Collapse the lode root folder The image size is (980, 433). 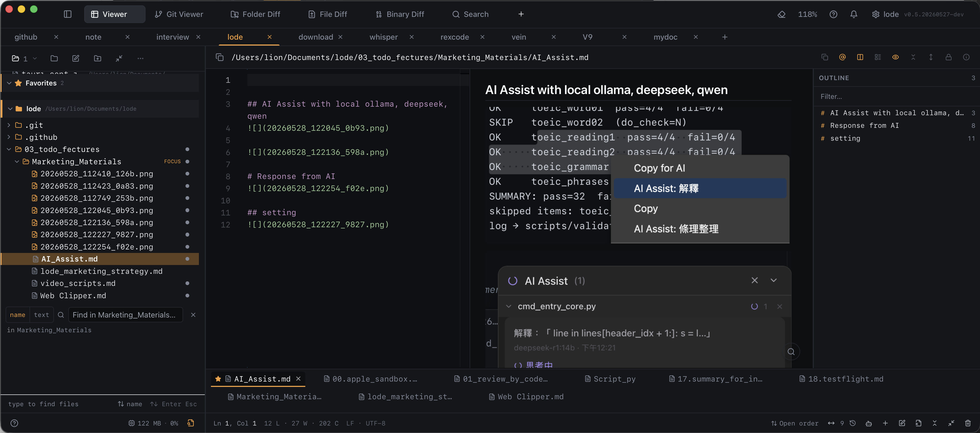(x=10, y=109)
